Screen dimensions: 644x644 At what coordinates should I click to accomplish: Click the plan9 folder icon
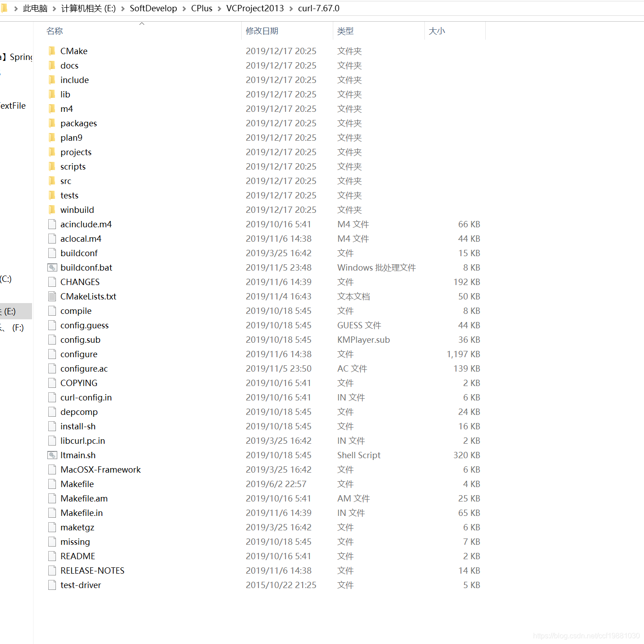tap(52, 138)
